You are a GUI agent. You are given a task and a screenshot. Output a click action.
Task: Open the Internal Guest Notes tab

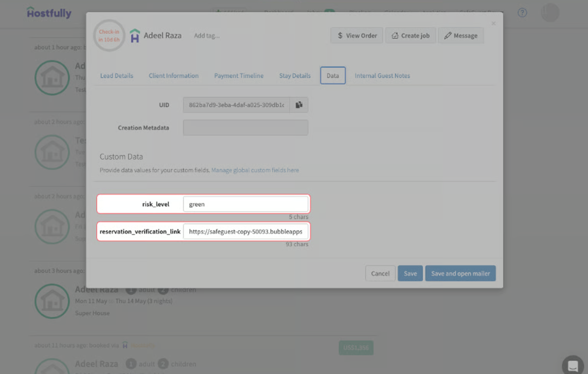(382, 76)
